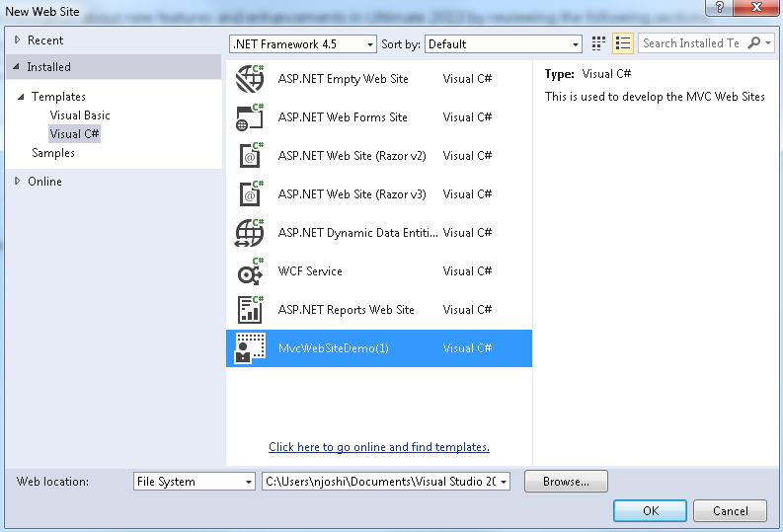
Task: Select the Samples tree node
Action: (x=53, y=153)
